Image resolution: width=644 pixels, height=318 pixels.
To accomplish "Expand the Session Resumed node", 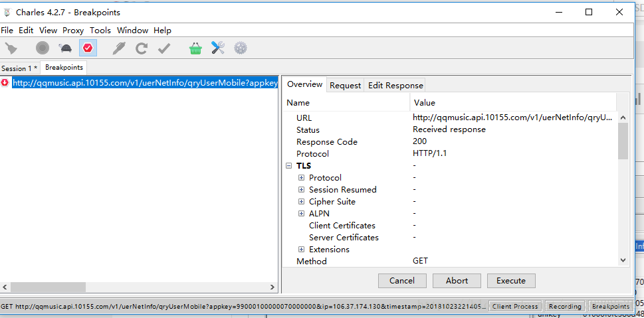I will coord(302,190).
